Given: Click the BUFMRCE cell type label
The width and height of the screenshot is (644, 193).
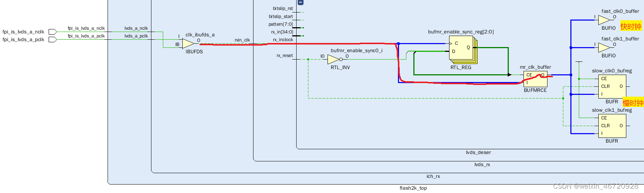Looking at the screenshot, I should pyautogui.click(x=535, y=90).
